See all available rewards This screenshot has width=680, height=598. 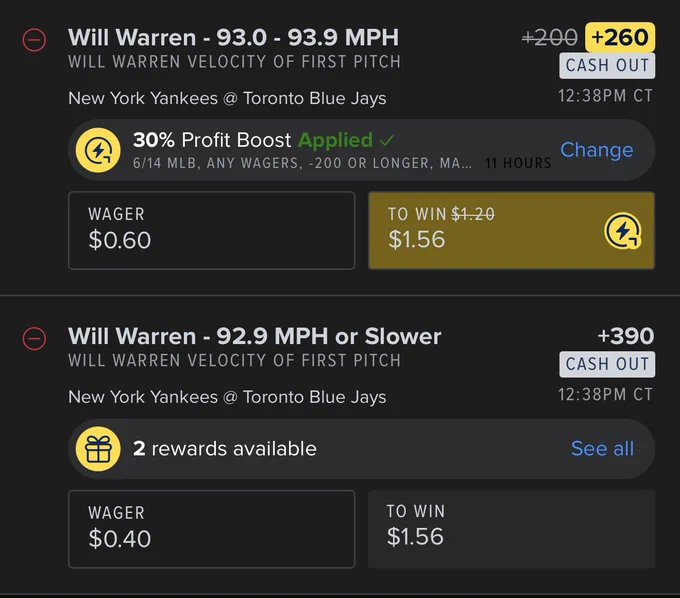(602, 448)
